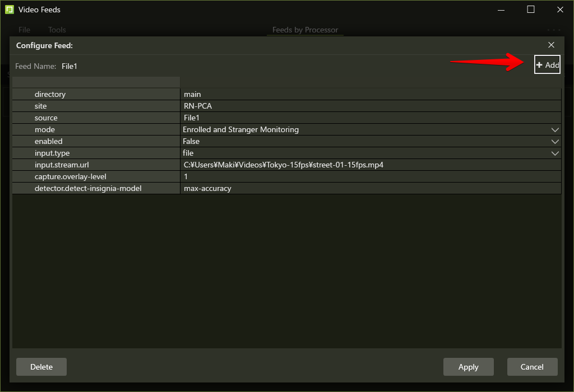Click the Video Feeds app icon in title bar
Screen dimensions: 574x392
tap(9, 10)
